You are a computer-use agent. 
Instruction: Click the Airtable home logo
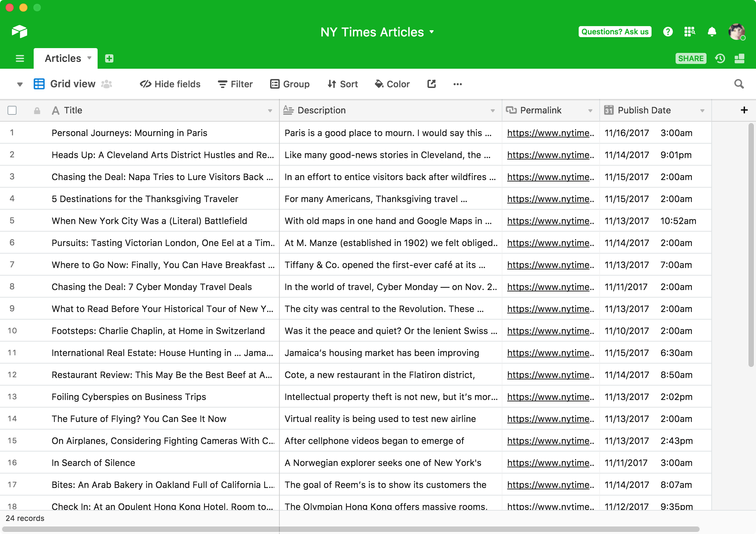point(20,32)
